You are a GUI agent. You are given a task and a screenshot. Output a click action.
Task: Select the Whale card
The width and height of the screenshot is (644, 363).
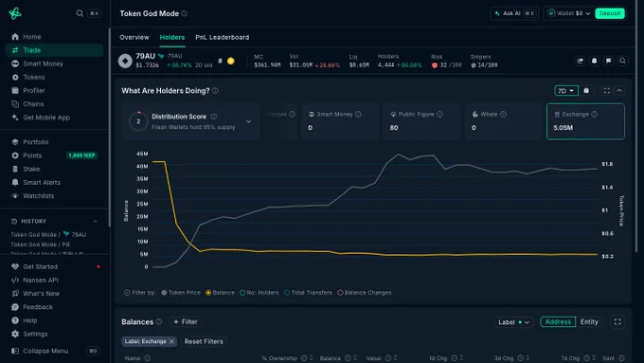(x=503, y=121)
